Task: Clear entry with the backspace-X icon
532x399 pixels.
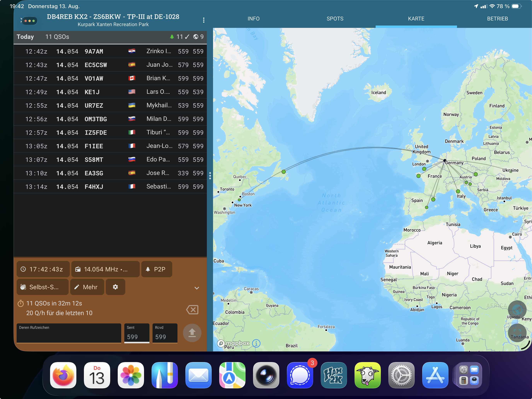Action: coord(192,309)
